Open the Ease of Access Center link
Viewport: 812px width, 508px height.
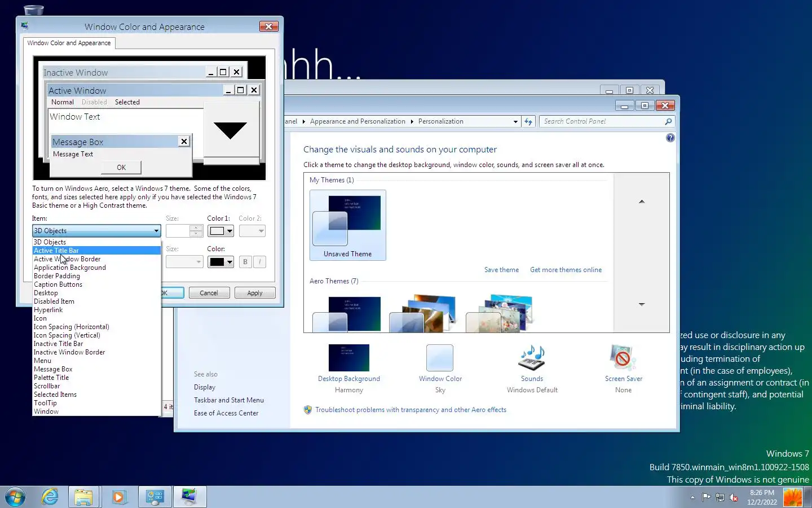tap(226, 413)
